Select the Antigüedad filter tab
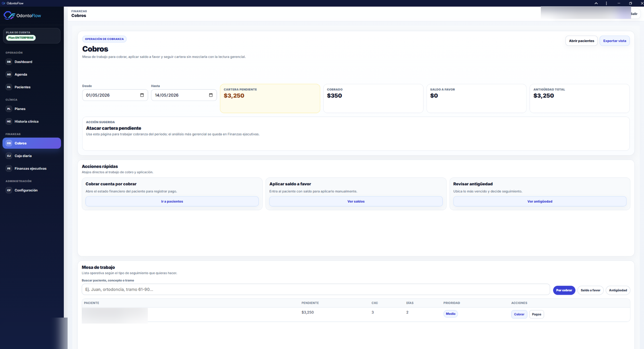Screen dimensions: 644x349 (x=618, y=290)
